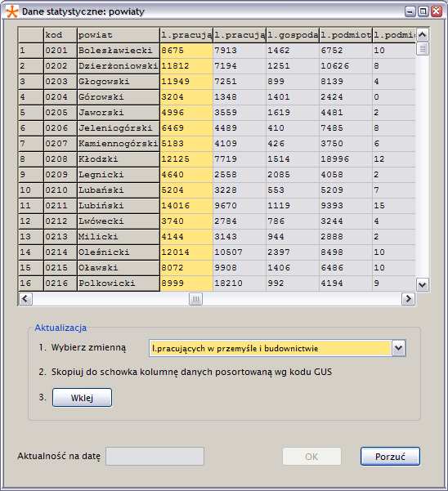The width and height of the screenshot is (448, 491).
Task: Click value 3244 in Lwówecki row
Action: (x=346, y=221)
